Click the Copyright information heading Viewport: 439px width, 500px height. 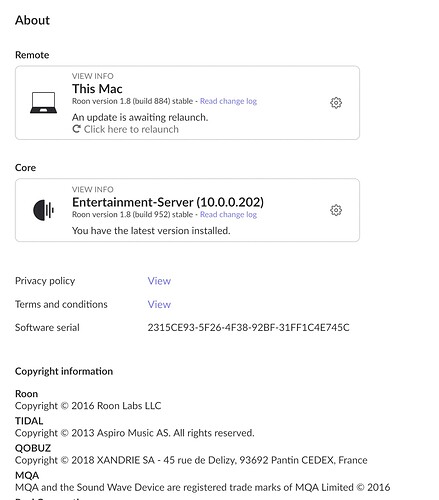click(64, 371)
